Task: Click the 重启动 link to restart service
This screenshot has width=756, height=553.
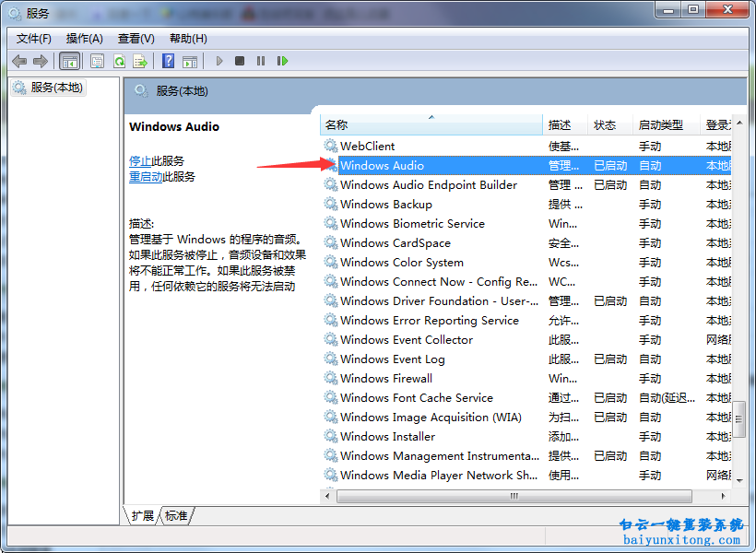Action: [146, 177]
